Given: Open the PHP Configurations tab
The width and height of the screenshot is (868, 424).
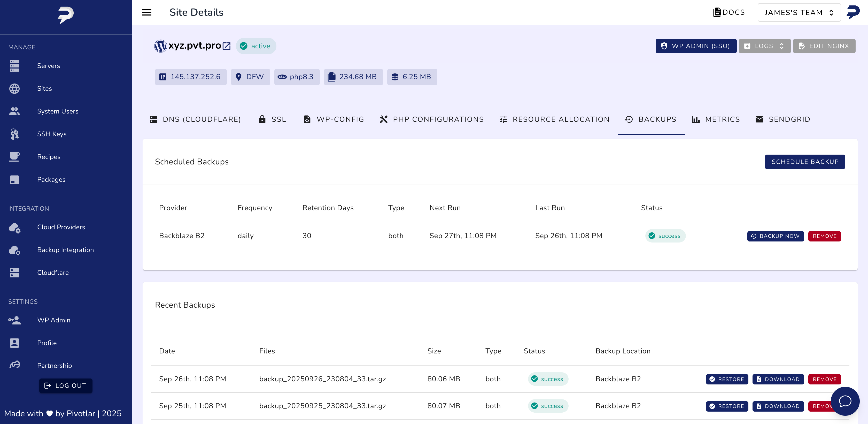Looking at the screenshot, I should (432, 119).
